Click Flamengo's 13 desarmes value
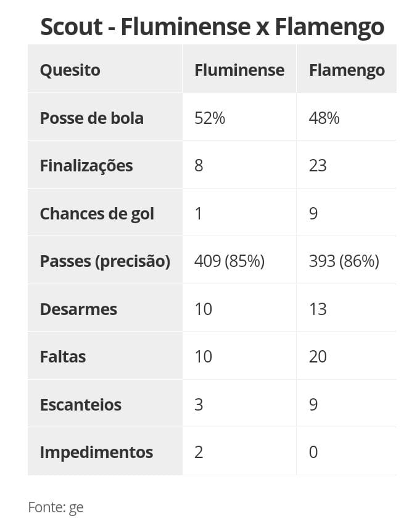This screenshot has width=417, height=532. [318, 309]
